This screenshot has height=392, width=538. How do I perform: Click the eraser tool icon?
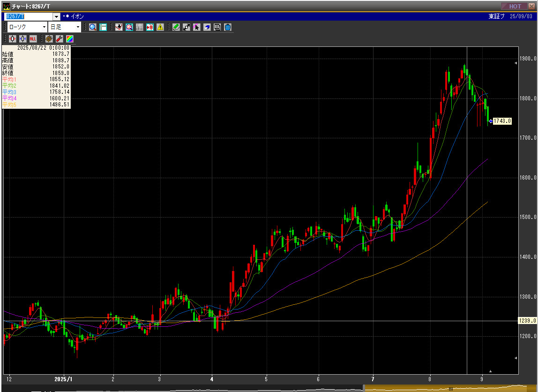[x=207, y=27]
